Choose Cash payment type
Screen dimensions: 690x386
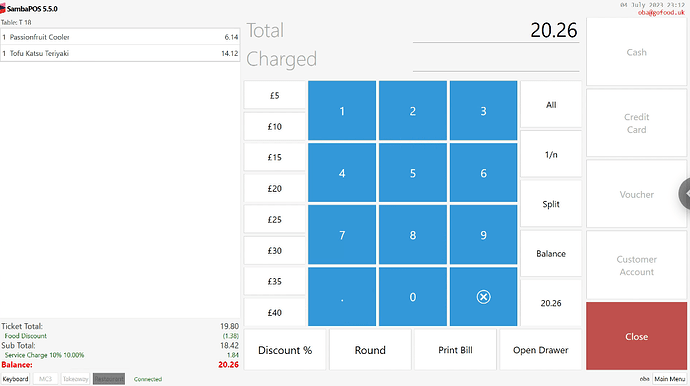click(636, 52)
